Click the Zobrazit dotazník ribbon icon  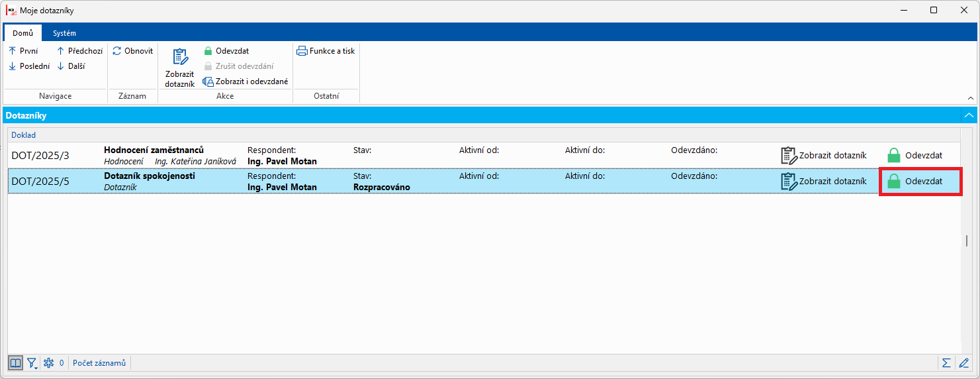(180, 67)
